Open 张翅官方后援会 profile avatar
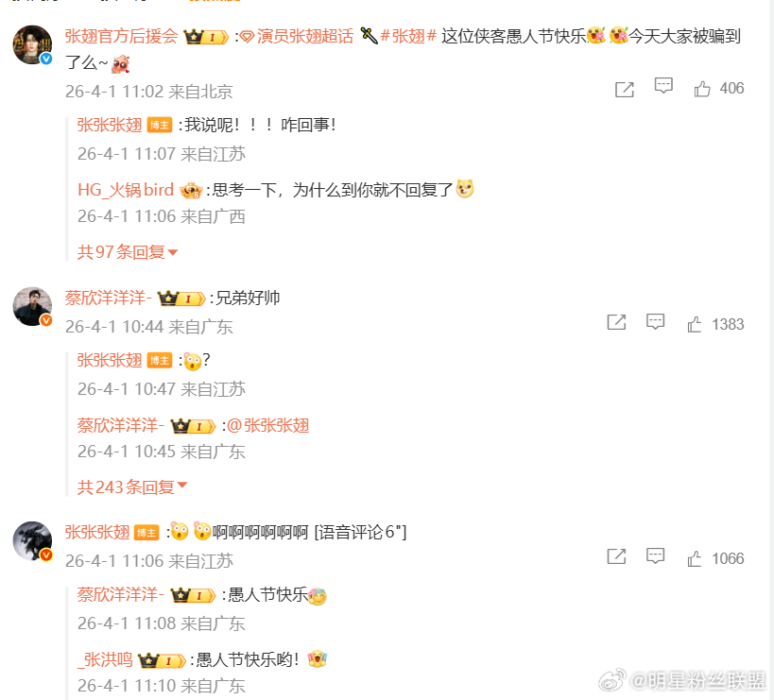This screenshot has width=774, height=700. pos(32,45)
